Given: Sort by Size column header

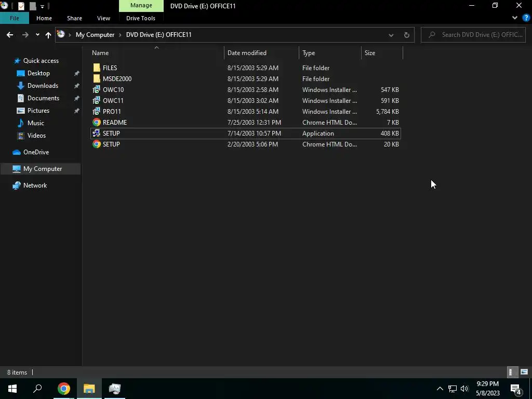Looking at the screenshot, I should (382, 53).
